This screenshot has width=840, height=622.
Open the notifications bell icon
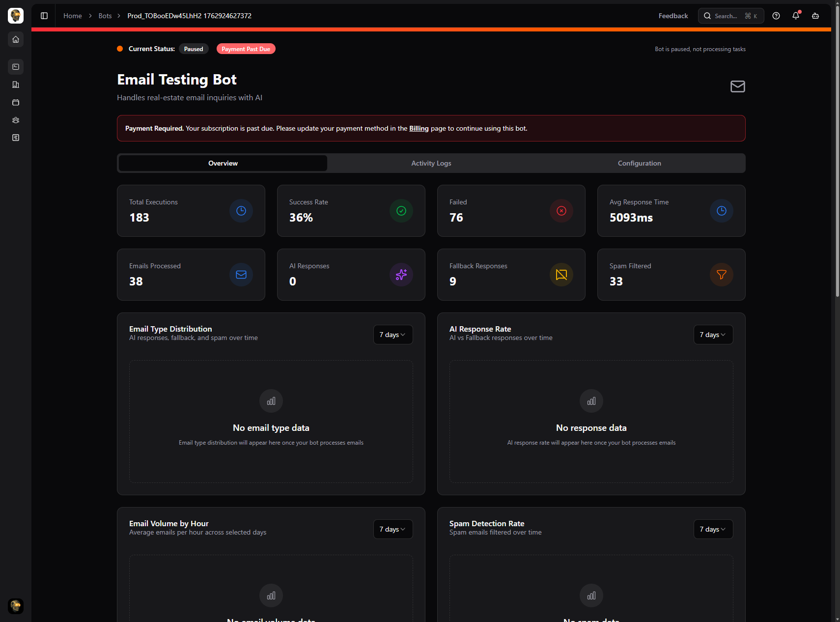[x=796, y=16]
